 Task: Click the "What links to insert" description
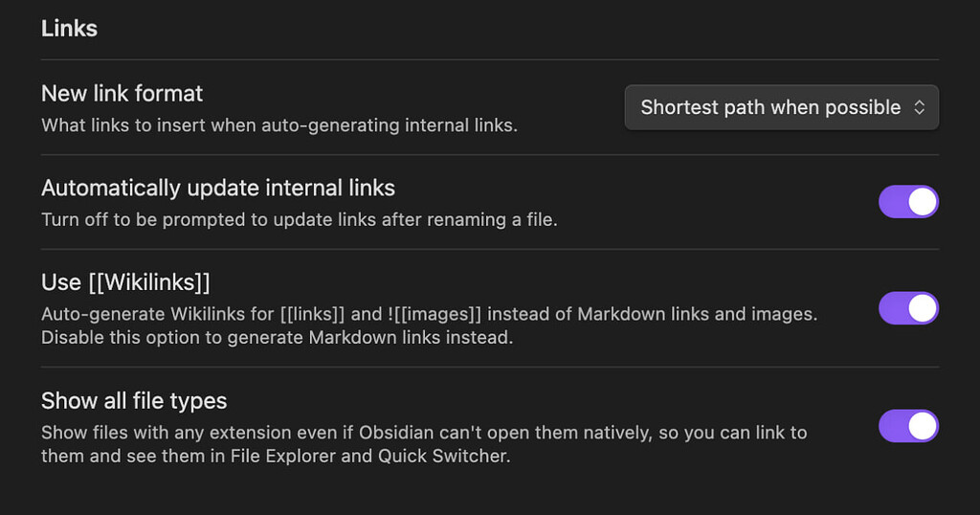(278, 125)
